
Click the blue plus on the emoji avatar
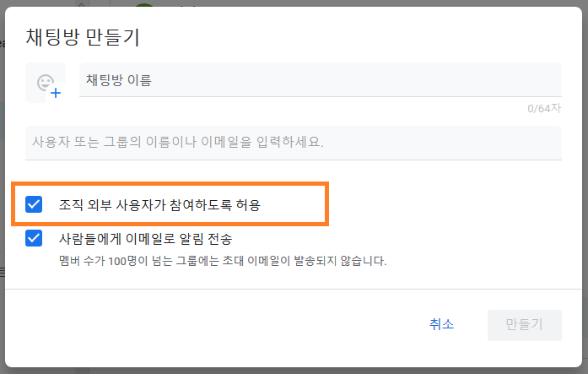tap(56, 93)
